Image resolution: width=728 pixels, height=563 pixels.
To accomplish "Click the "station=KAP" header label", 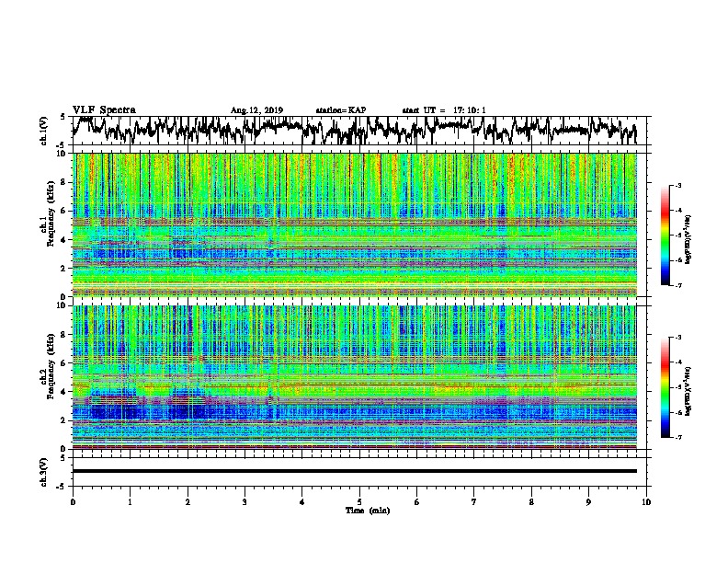I will coord(341,110).
